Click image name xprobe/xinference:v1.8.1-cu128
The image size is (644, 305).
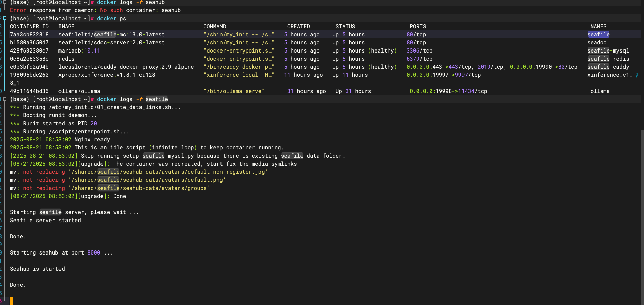pyautogui.click(x=107, y=75)
